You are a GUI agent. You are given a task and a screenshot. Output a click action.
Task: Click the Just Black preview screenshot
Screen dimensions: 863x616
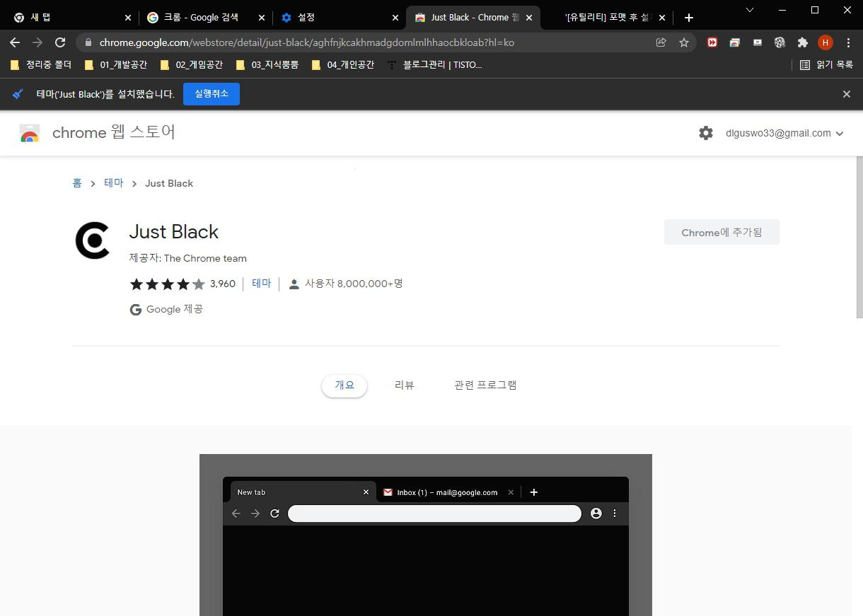click(x=425, y=535)
